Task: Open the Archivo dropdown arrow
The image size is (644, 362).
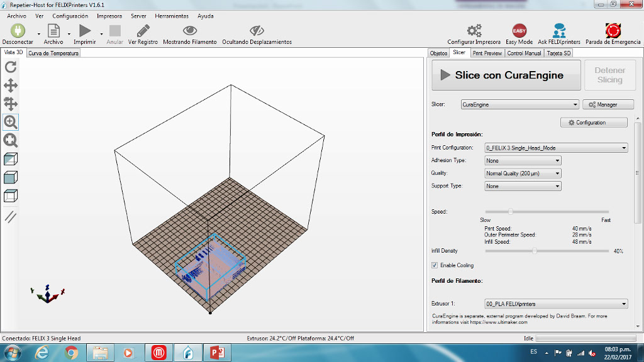Action: (69, 34)
